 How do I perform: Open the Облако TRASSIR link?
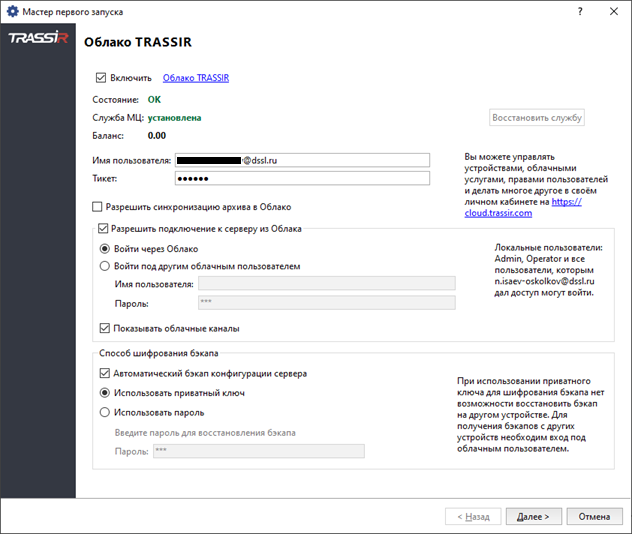click(x=196, y=77)
